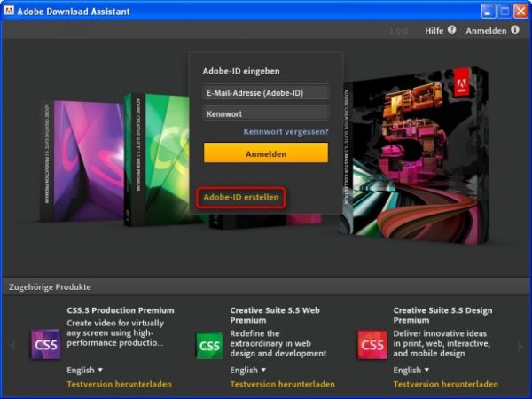The height and width of the screenshot is (399, 532).
Task: Click the Zugehörige Produkte heading
Action: coord(50,287)
